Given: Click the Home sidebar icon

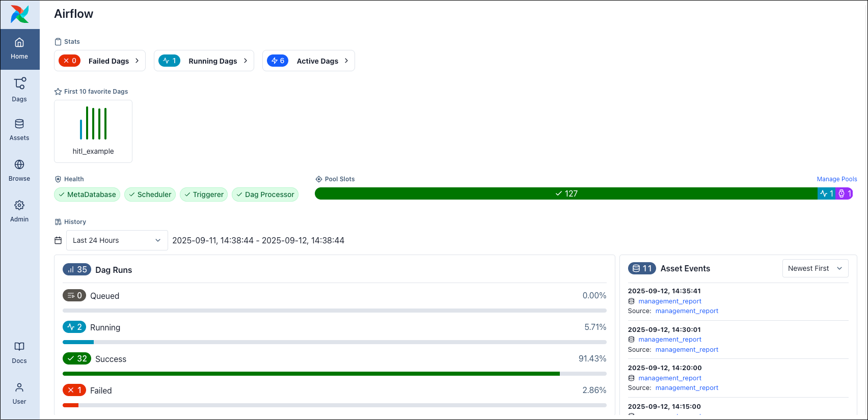Looking at the screenshot, I should (19, 49).
